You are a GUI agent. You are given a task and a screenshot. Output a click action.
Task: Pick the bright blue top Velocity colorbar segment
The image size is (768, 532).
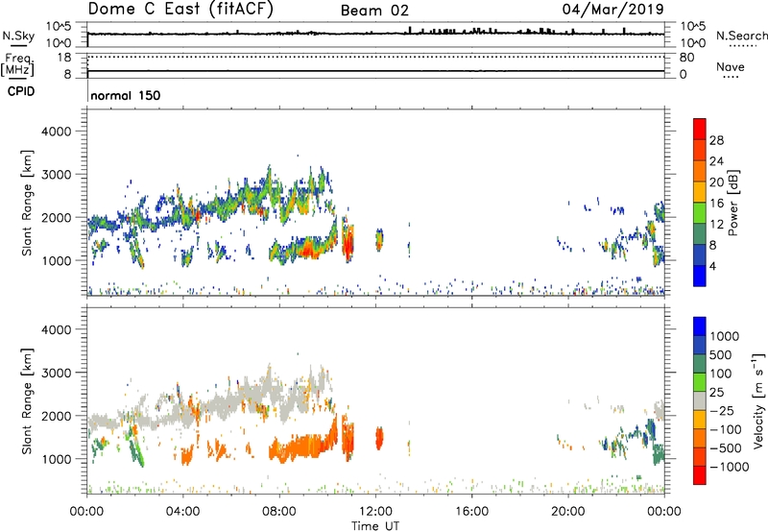(x=700, y=326)
